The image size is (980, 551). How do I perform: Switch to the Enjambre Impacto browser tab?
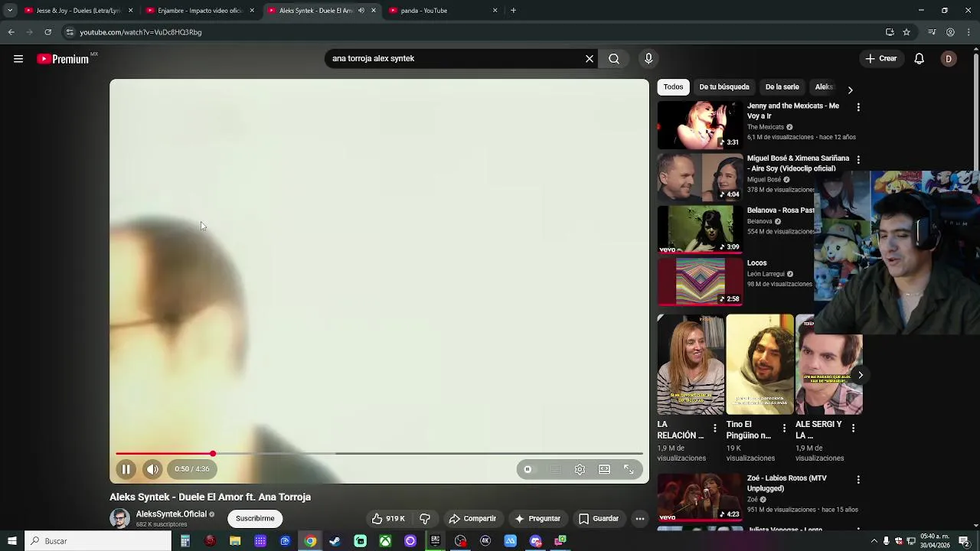click(199, 11)
